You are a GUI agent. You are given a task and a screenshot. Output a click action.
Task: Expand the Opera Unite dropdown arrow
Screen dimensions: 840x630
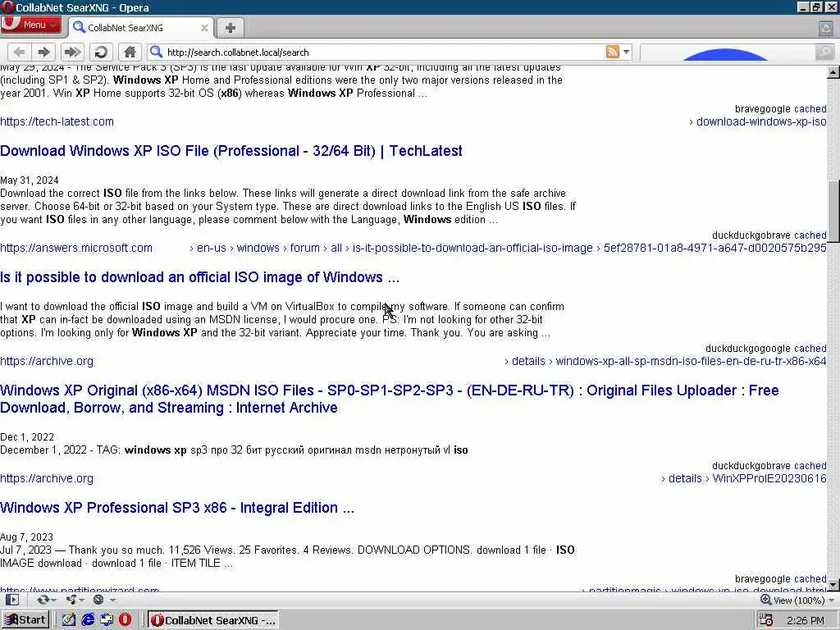[82, 600]
